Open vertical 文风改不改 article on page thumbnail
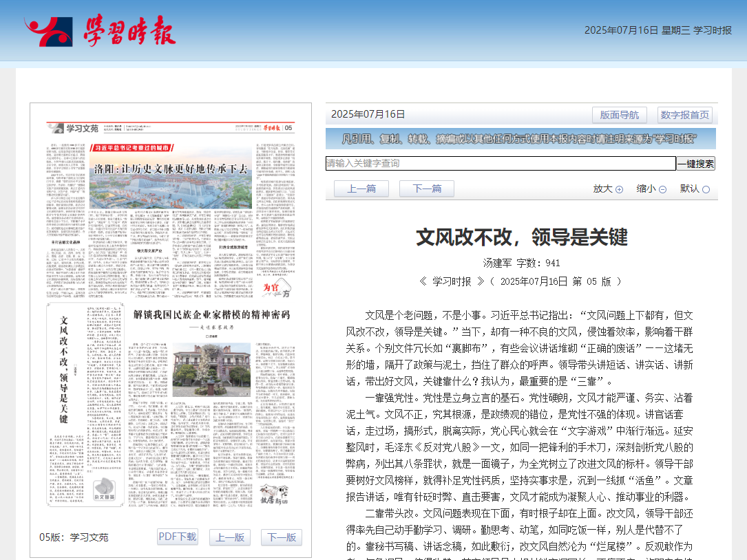This screenshot has width=747, height=560. (64, 369)
